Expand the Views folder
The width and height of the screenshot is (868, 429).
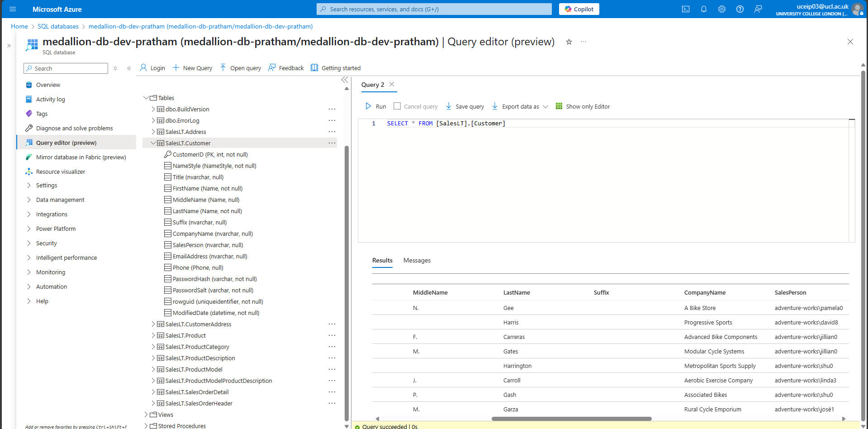pos(146,415)
